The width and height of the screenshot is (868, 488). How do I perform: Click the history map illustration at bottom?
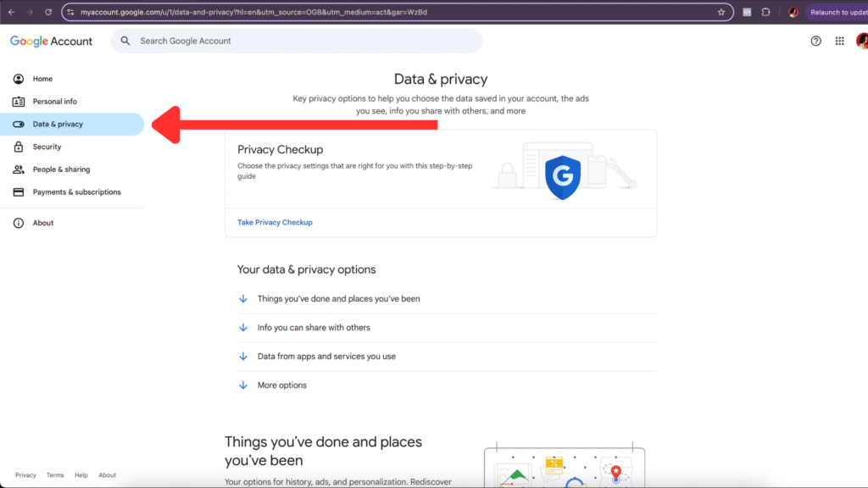(564, 466)
